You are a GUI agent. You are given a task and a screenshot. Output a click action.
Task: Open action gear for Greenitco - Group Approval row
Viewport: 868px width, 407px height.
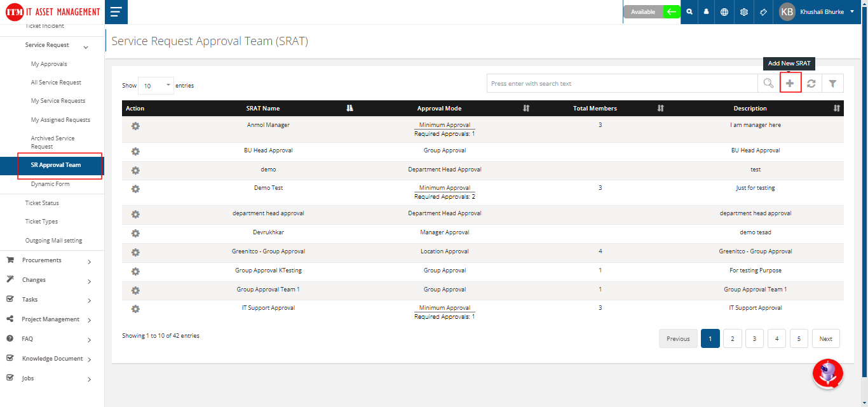[x=135, y=252]
